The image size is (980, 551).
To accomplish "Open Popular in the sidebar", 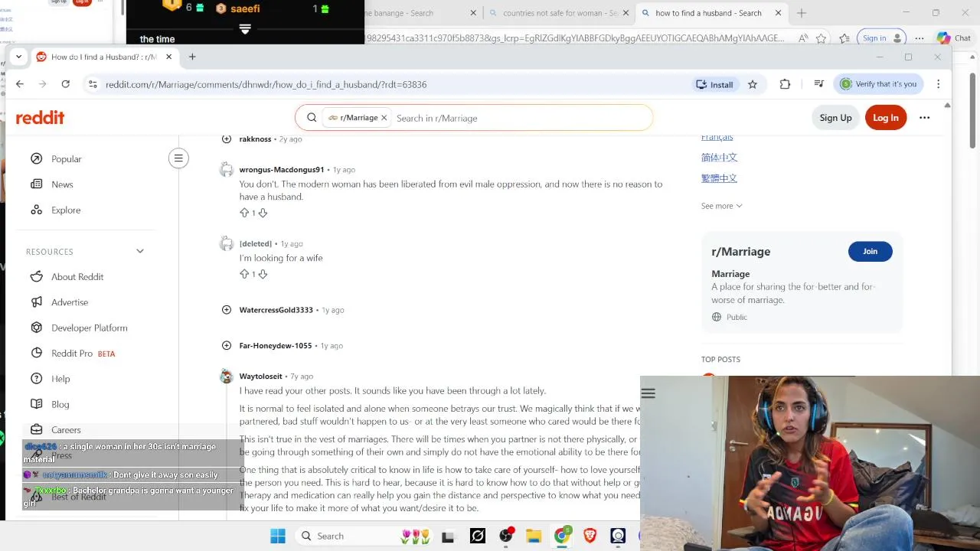I will 66,159.
